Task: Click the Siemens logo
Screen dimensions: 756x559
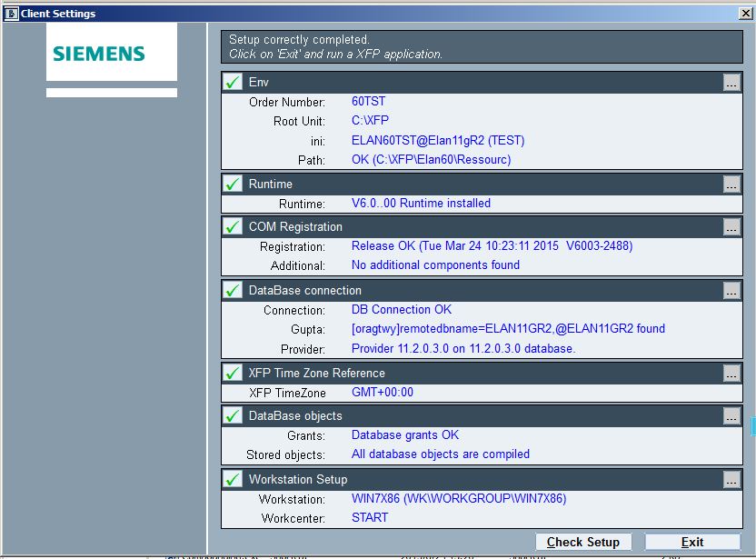Action: pyautogui.click(x=99, y=54)
